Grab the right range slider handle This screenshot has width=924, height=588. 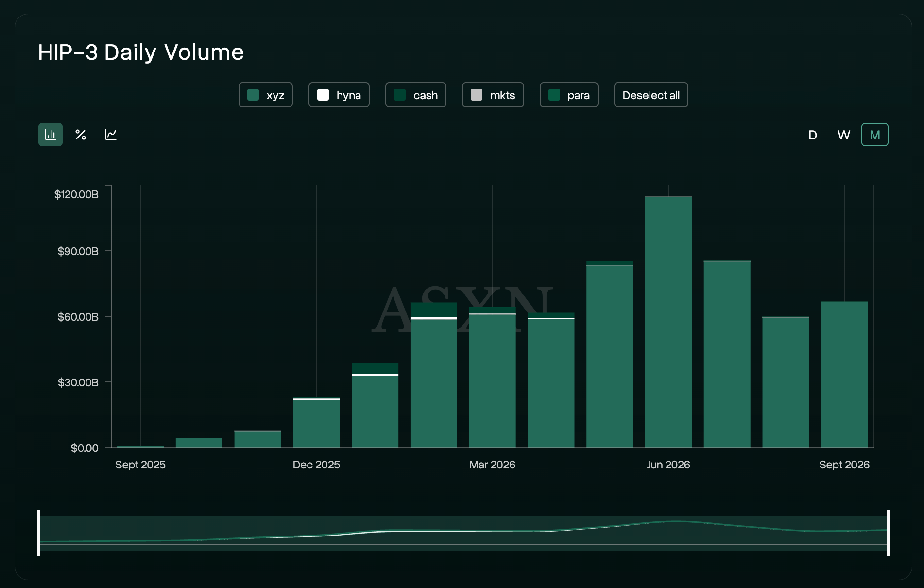(888, 533)
